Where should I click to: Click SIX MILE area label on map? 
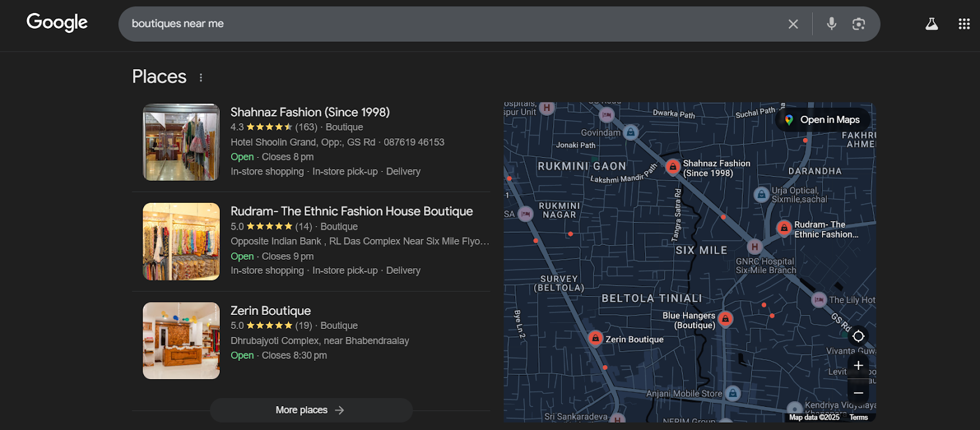point(701,251)
